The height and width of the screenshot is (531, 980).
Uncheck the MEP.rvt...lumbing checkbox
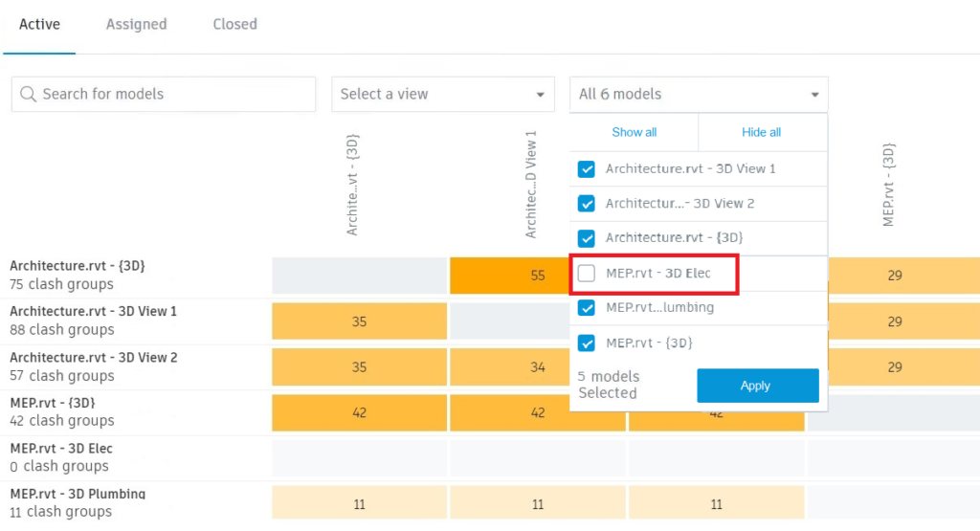tap(587, 307)
